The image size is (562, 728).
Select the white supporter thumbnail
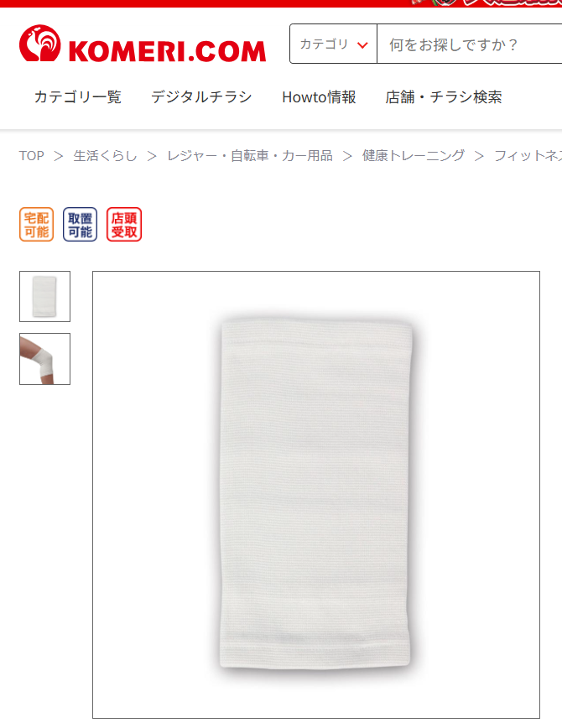click(44, 296)
